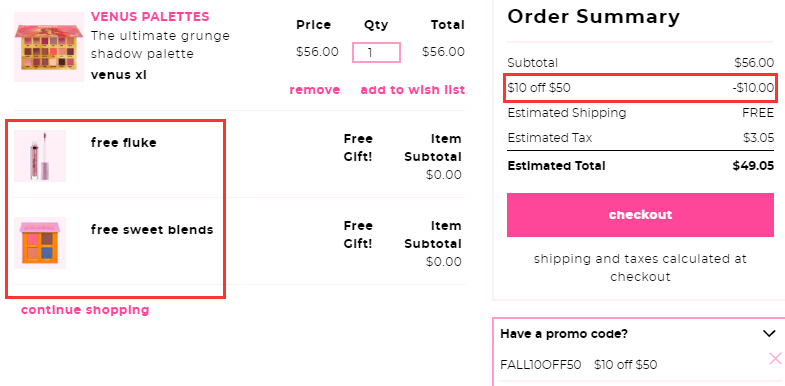Click the free sweet blends item name
This screenshot has width=785, height=386.
click(152, 230)
